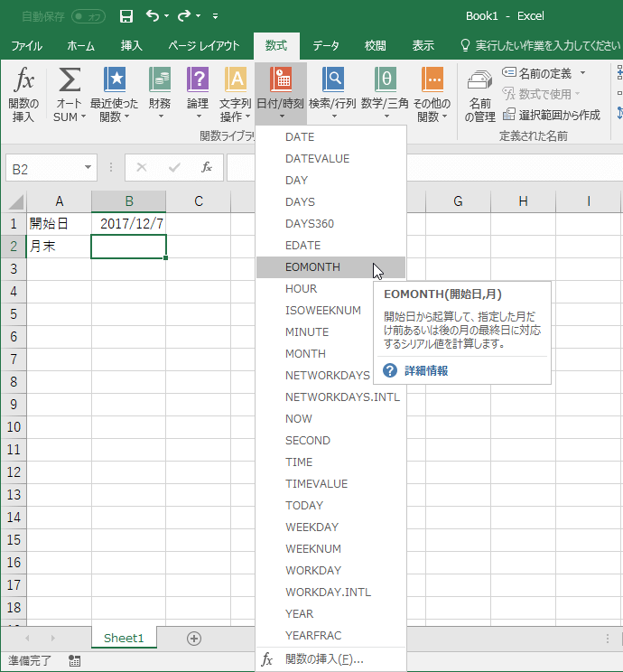This screenshot has height=672, width=623.
Task: Type in the Tell Me search field
Action: pos(547,45)
